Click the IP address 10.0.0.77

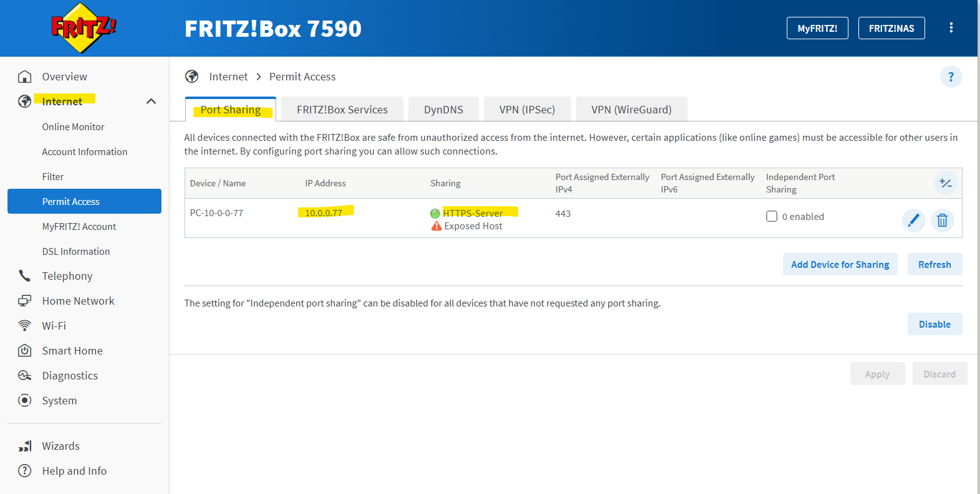coord(324,213)
